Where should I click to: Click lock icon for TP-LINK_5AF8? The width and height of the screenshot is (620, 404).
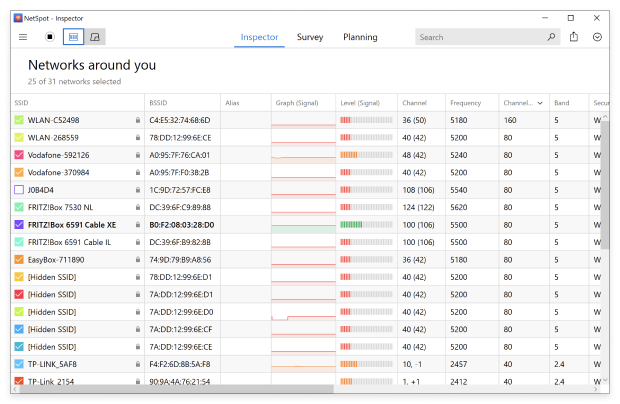click(x=138, y=364)
